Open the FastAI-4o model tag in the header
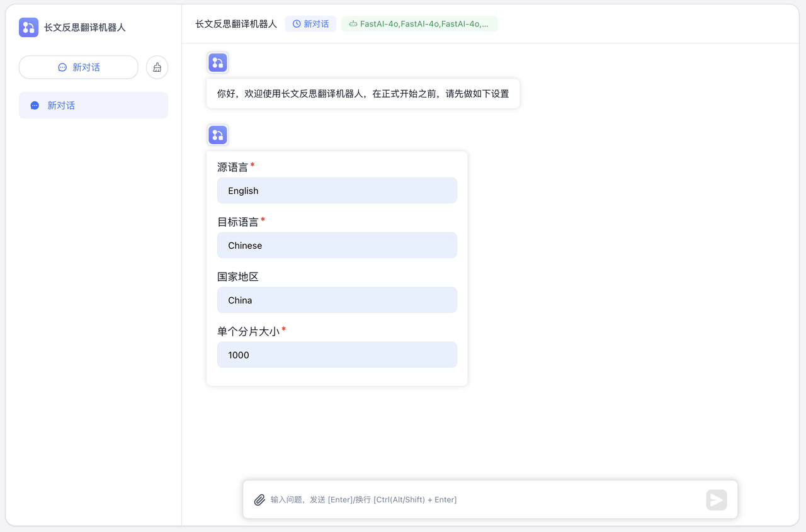The height and width of the screenshot is (532, 806). tap(419, 24)
